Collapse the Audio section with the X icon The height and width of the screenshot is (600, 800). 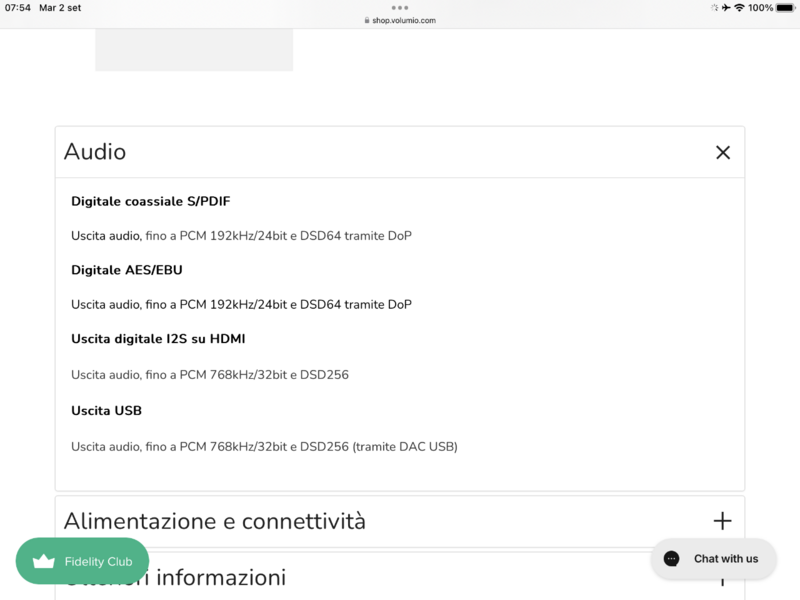click(723, 152)
